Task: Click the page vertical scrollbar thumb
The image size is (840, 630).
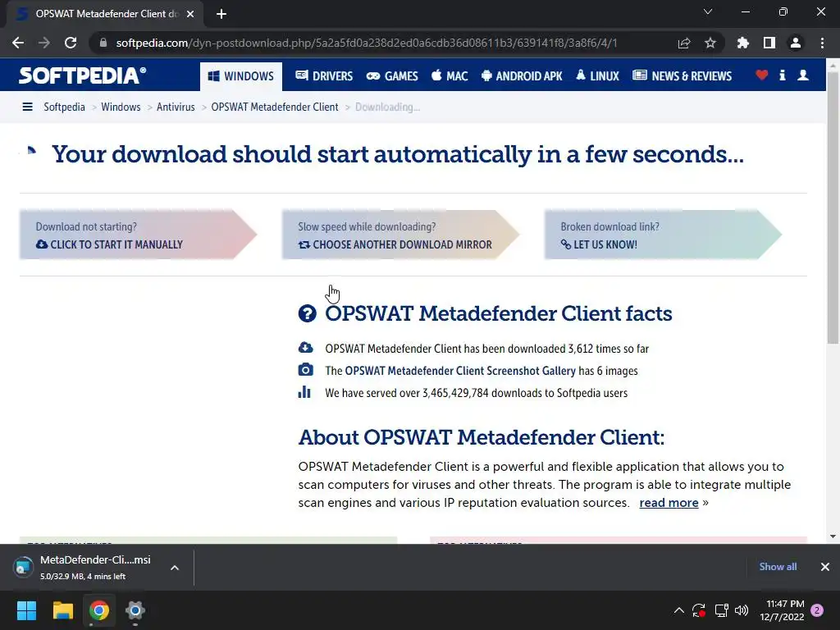Action: 833,208
